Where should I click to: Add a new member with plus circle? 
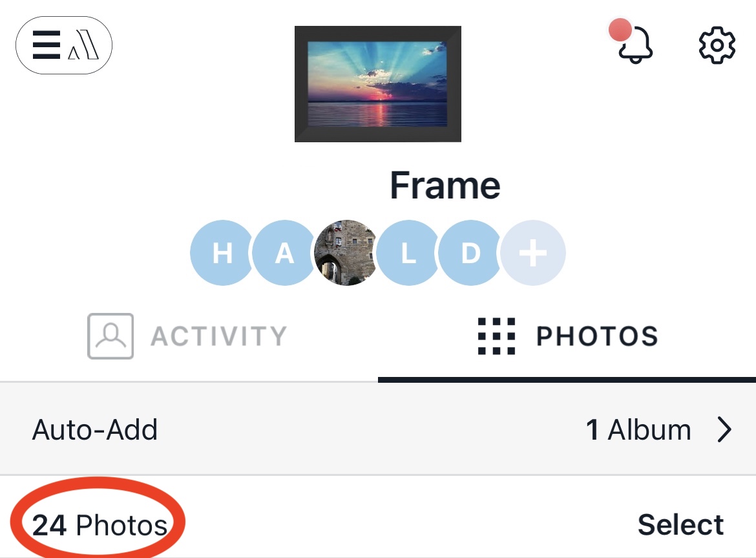[533, 253]
